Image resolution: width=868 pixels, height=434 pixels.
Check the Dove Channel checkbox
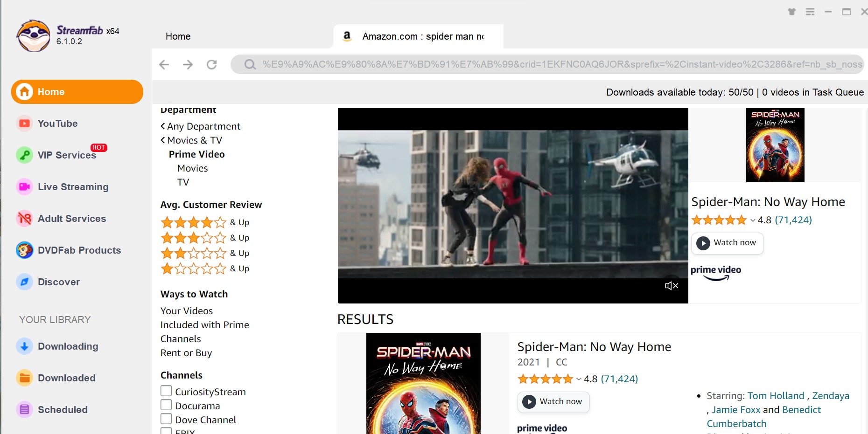pos(166,419)
